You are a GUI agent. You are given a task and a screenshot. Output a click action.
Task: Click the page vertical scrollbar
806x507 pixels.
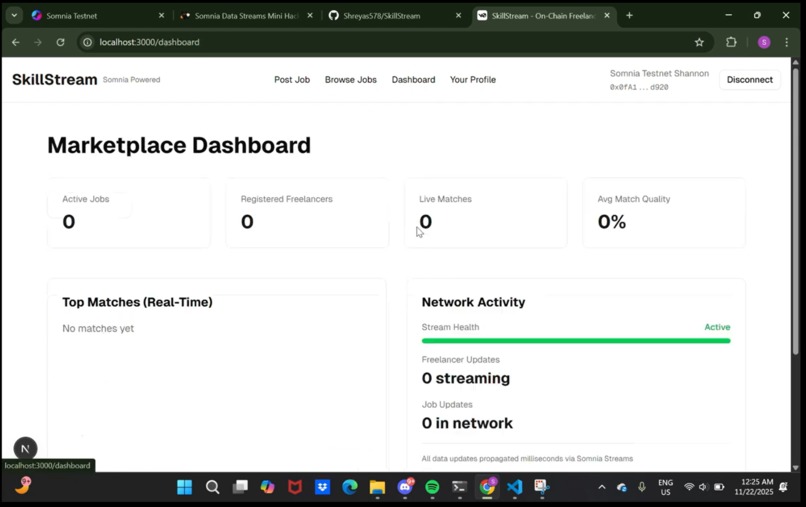click(x=795, y=211)
